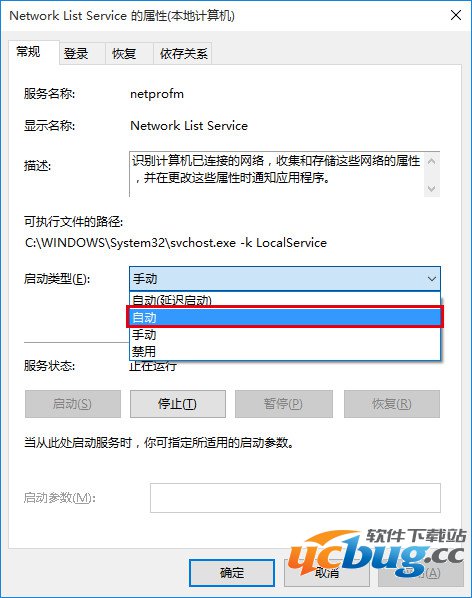Collapse the 启动类型 combo box arrow
The height and width of the screenshot is (598, 472).
[432, 279]
